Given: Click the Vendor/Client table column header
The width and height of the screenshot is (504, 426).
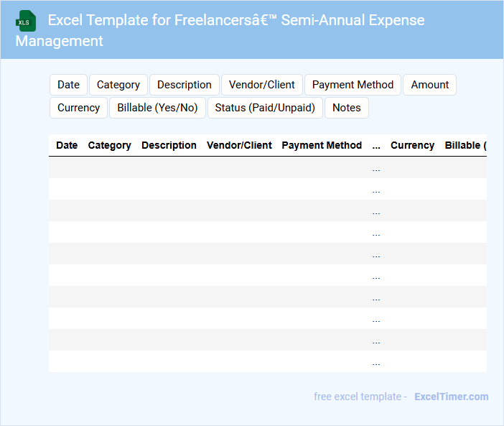Looking at the screenshot, I should [239, 145].
